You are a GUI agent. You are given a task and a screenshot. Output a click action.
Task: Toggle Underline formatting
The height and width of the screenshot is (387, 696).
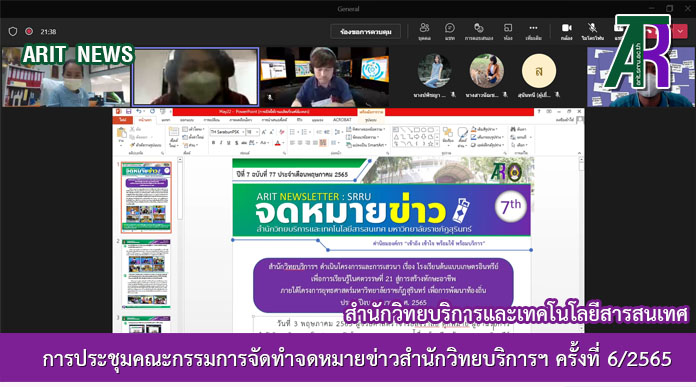pos(229,142)
